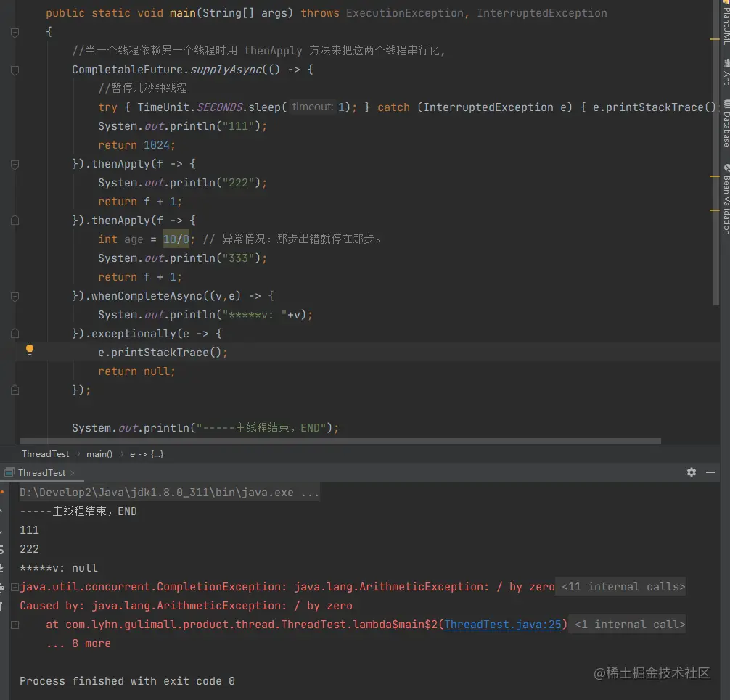Close the ThreadTest run tab
Viewport: 730px width, 700px height.
pyautogui.click(x=73, y=472)
